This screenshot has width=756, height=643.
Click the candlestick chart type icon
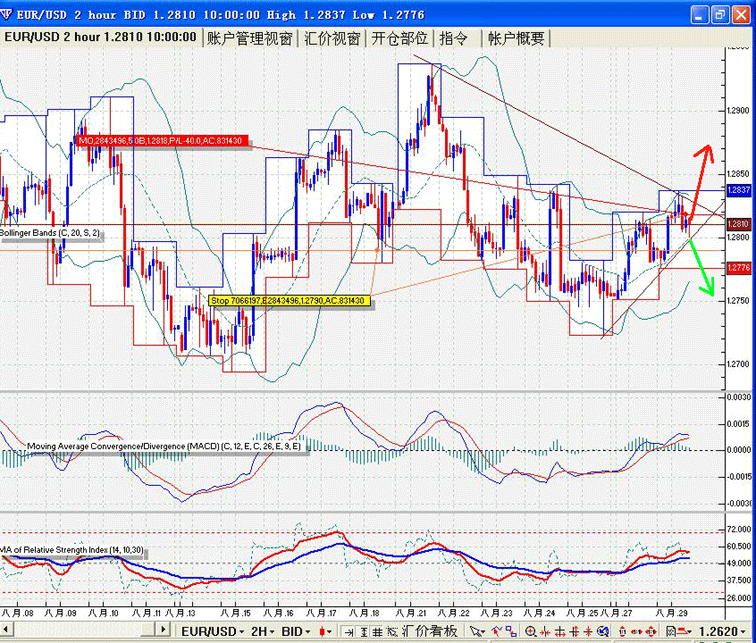coord(324,632)
